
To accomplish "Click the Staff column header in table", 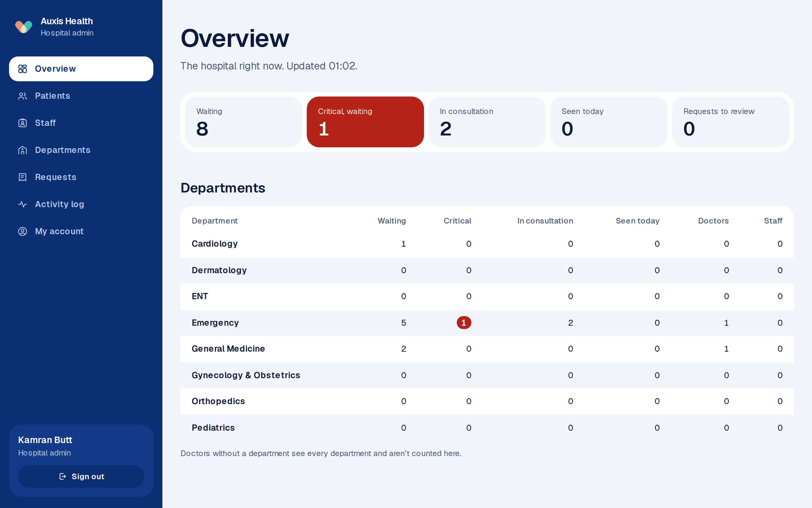I will tap(773, 221).
